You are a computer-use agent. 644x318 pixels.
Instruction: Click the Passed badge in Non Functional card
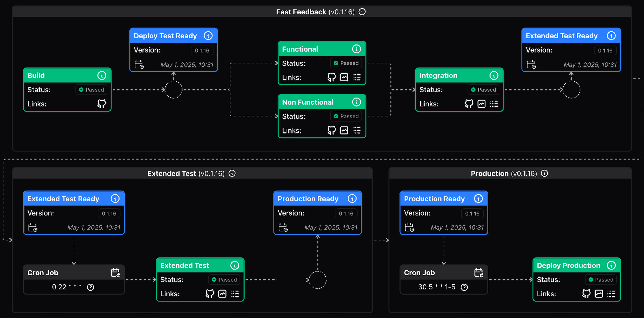click(x=346, y=116)
